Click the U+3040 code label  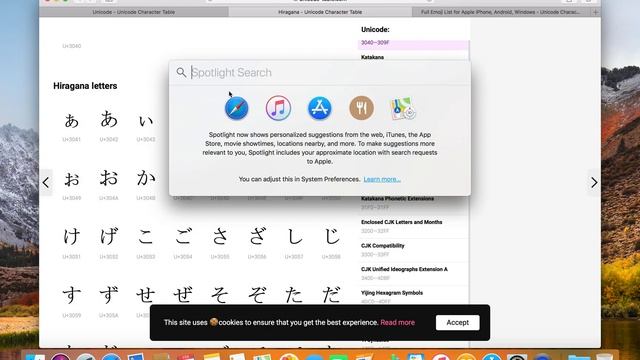tap(71, 46)
